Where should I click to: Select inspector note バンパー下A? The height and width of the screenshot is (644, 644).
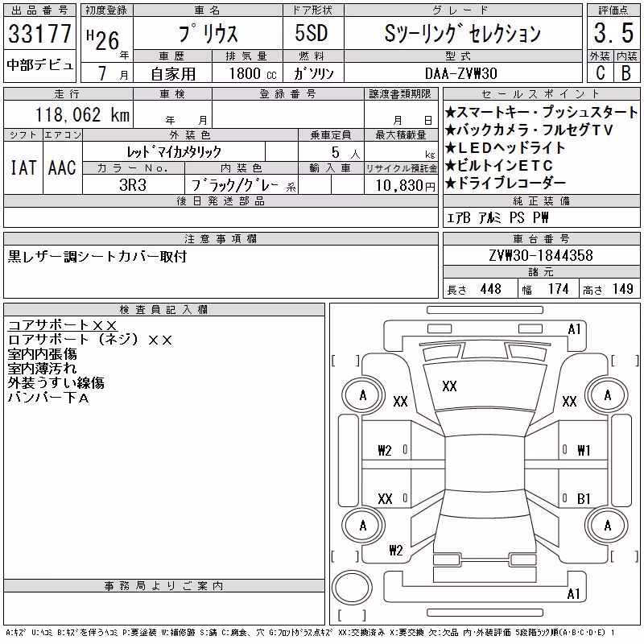pos(48,397)
